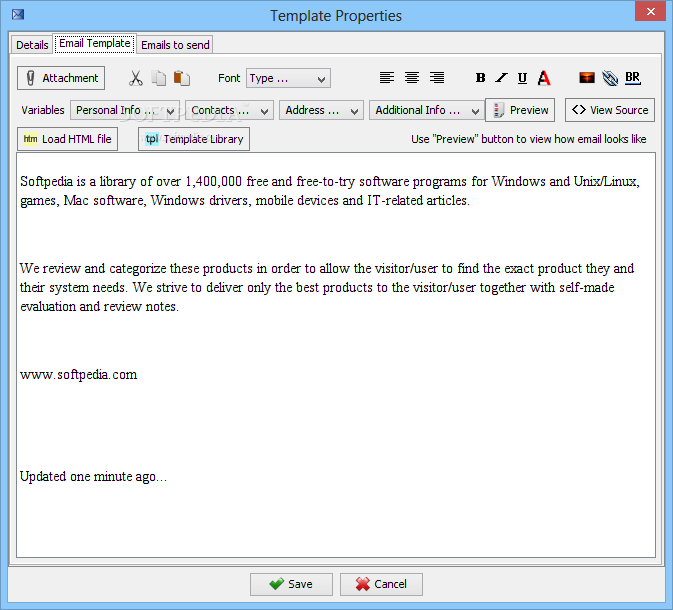Insert a line break with BR icon

(633, 78)
